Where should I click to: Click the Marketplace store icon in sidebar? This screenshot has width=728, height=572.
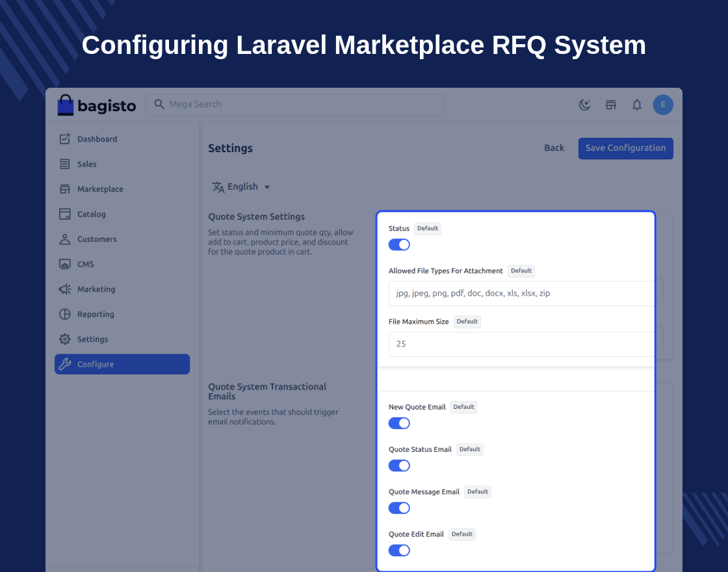(x=64, y=189)
